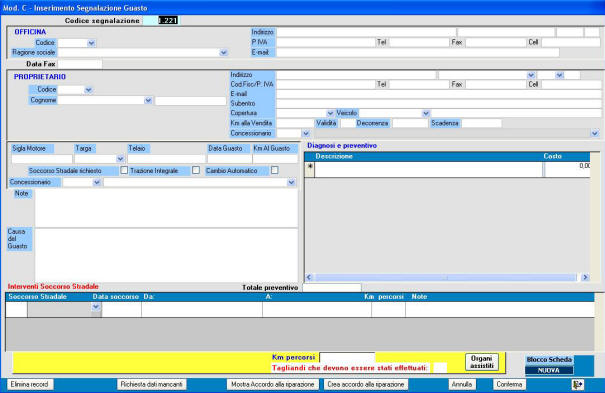Open vehicle Concessionario code dropdown beside Note
The width and height of the screenshot is (605, 393).
(96, 182)
